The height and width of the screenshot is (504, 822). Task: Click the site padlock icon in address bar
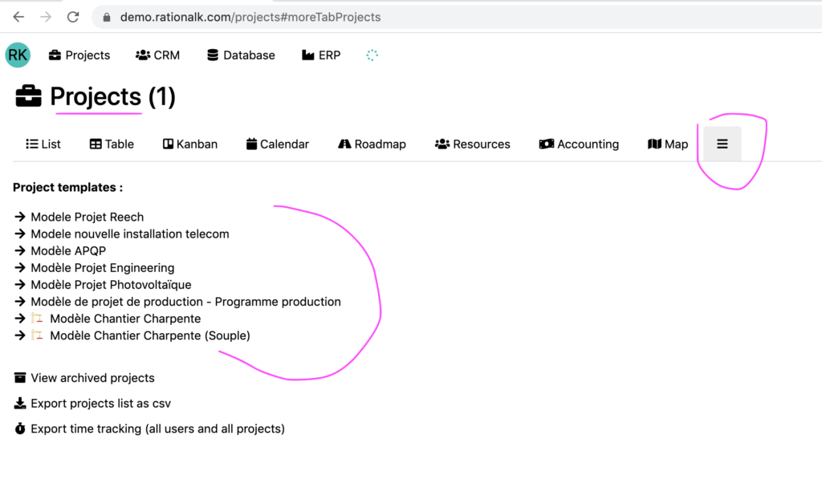107,17
